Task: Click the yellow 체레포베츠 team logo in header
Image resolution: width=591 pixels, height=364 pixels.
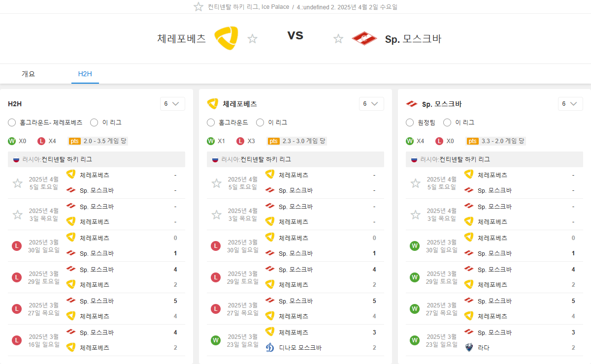Action: (227, 38)
